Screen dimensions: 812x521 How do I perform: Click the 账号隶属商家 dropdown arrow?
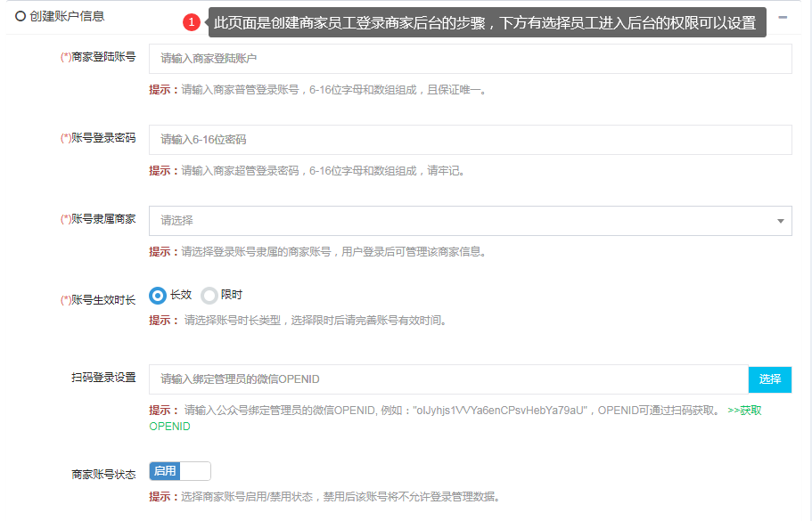pos(780,221)
